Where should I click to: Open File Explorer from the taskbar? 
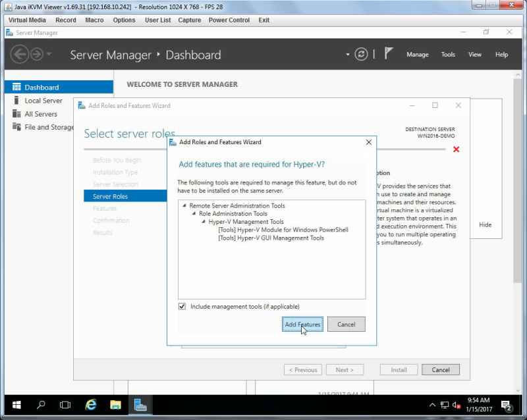[115, 405]
